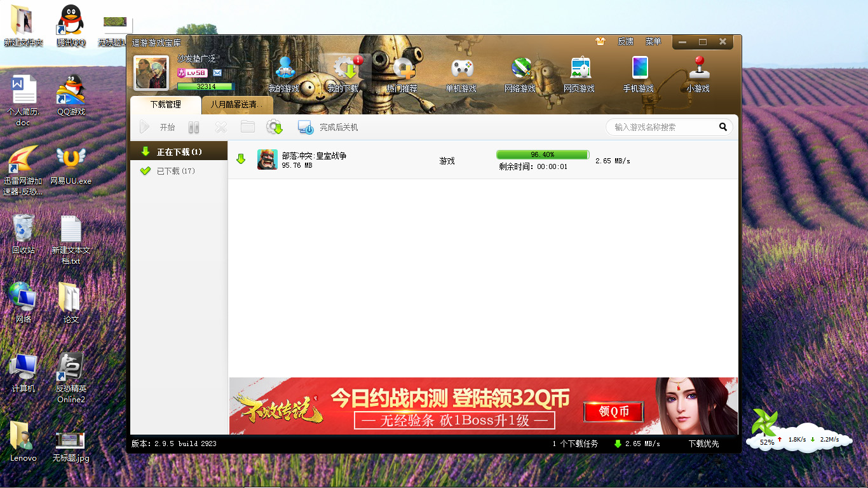Open 我的下载 (My Downloads) section
868x488 pixels.
(343, 76)
